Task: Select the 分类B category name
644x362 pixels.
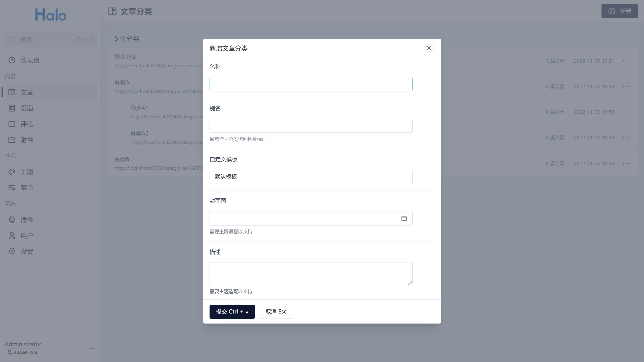Action: click(x=122, y=159)
